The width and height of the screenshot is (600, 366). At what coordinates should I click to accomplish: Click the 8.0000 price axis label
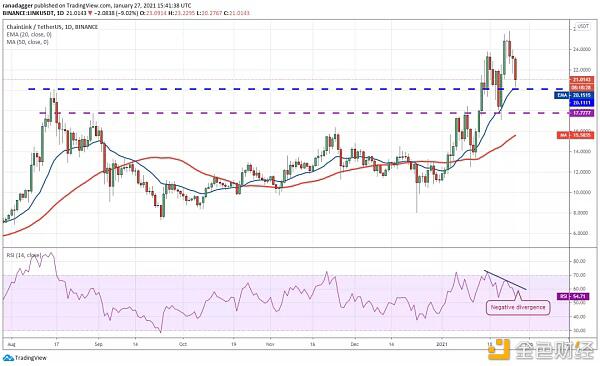click(x=581, y=212)
